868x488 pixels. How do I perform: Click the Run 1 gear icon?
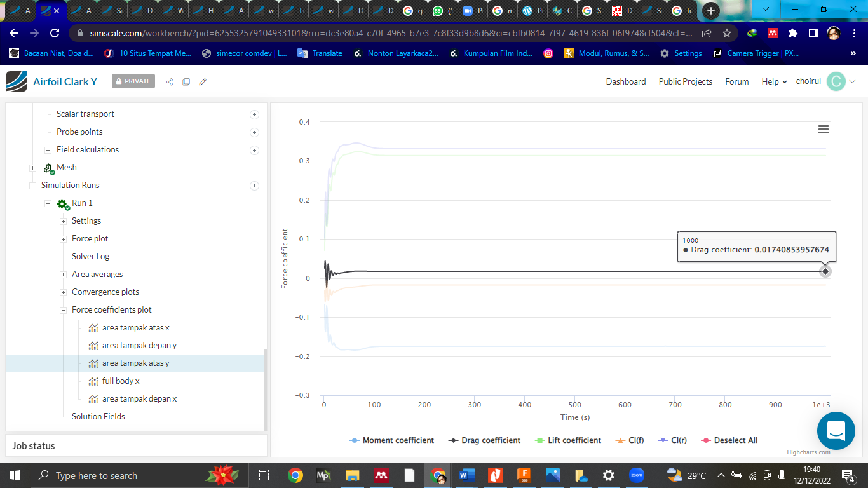click(x=62, y=203)
